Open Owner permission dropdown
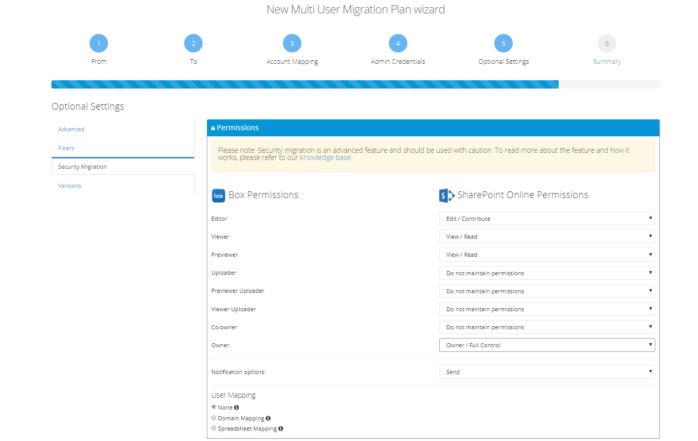 point(547,345)
